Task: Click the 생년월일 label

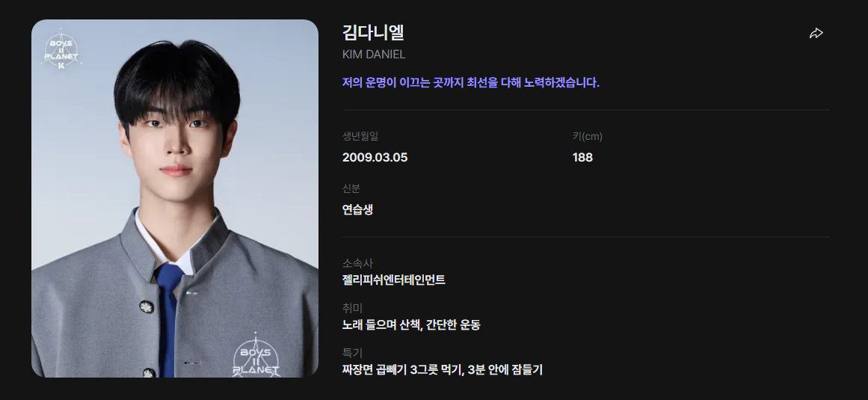Action: click(360, 136)
